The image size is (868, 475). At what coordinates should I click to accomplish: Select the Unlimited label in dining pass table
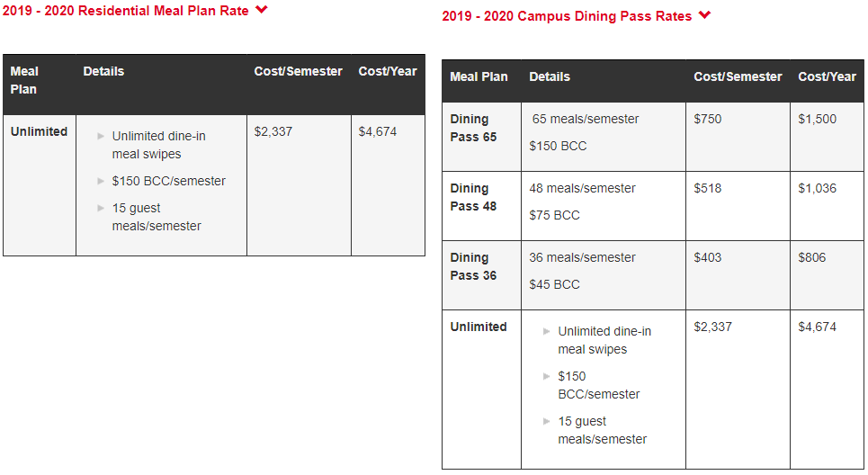479,327
